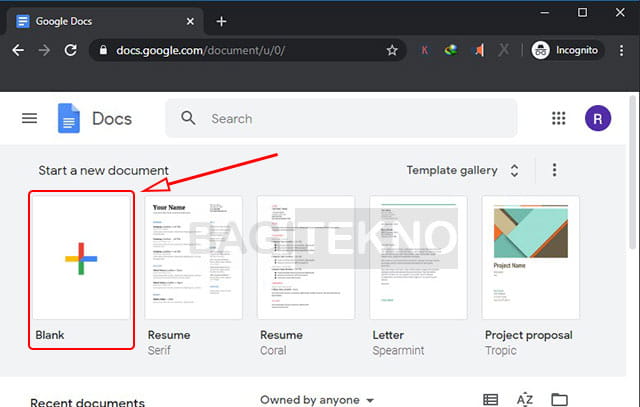640x407 pixels.
Task: Select the Google Docs browser tab
Action: (105, 21)
